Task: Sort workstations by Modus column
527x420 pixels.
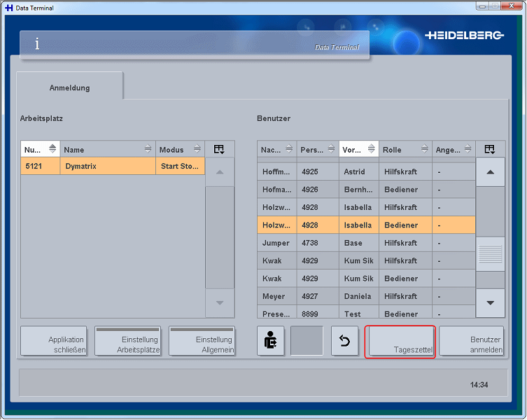Action: (x=180, y=149)
